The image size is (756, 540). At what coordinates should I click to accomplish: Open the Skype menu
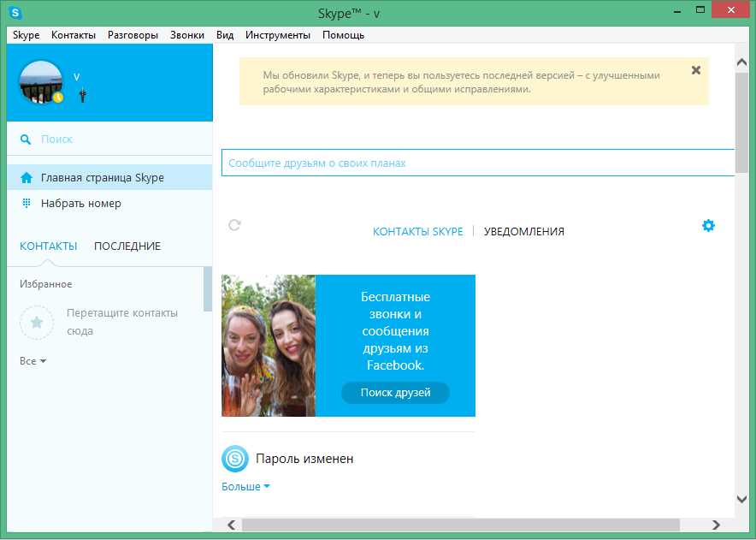[x=26, y=35]
